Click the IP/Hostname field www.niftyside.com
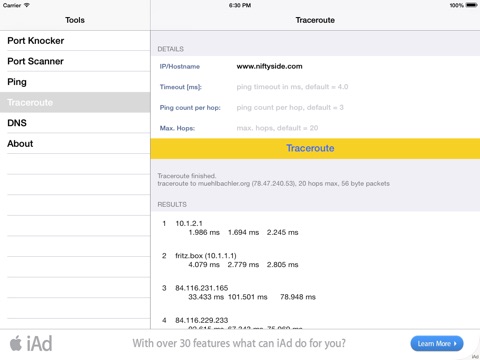The height and width of the screenshot is (360, 480). point(269,66)
